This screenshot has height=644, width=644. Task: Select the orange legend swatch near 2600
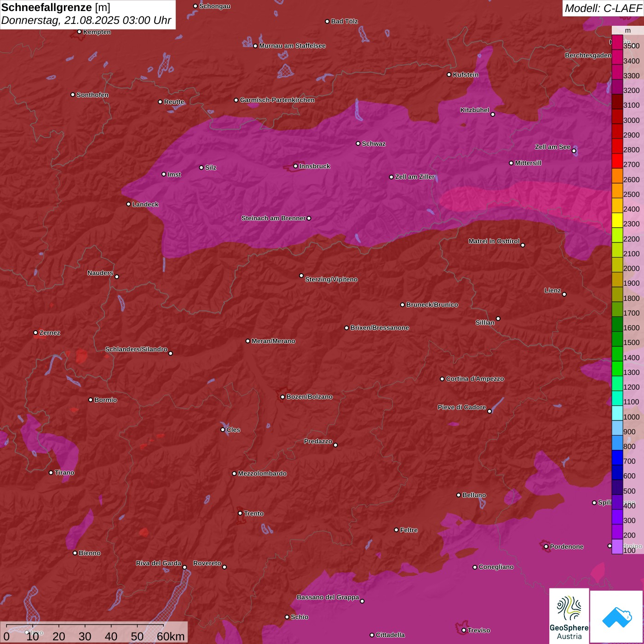coord(617,176)
